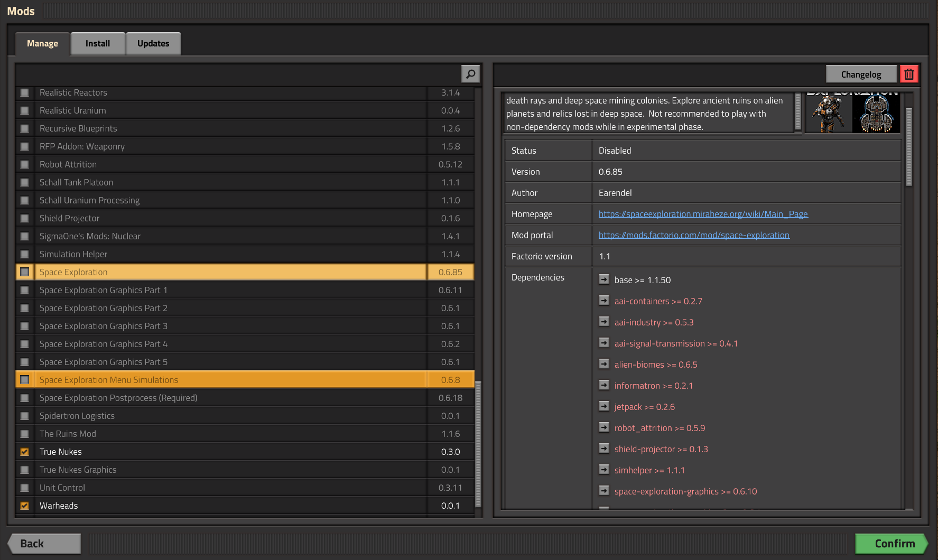
Task: Select Schall Tank Platoon row
Action: (x=245, y=182)
